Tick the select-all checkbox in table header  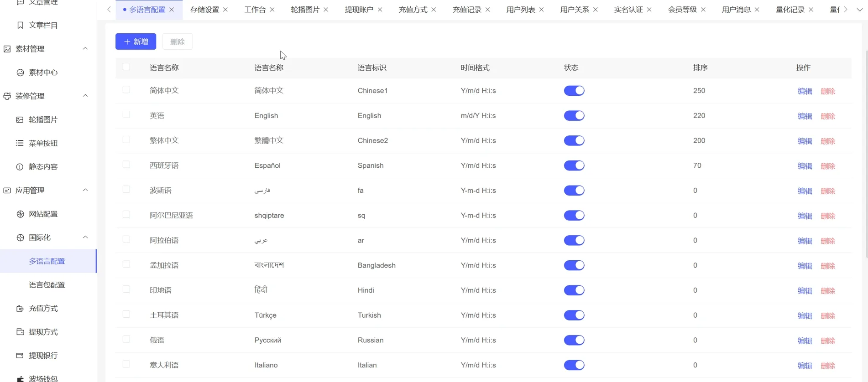126,67
